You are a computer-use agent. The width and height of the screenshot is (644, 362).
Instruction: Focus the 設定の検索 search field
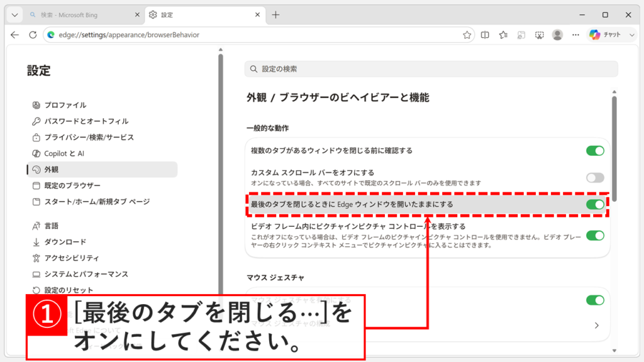[x=431, y=69]
